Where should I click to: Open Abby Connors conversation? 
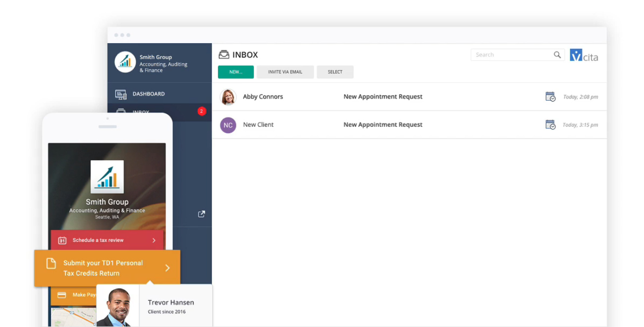(x=409, y=97)
